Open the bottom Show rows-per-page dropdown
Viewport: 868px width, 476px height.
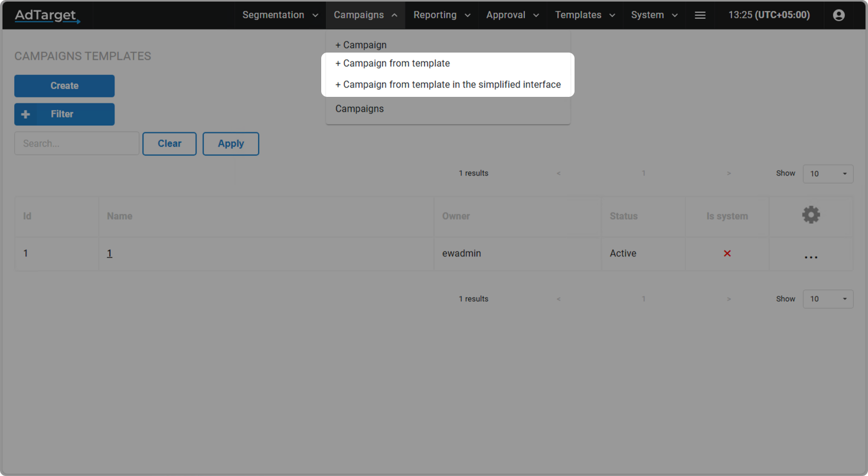828,299
